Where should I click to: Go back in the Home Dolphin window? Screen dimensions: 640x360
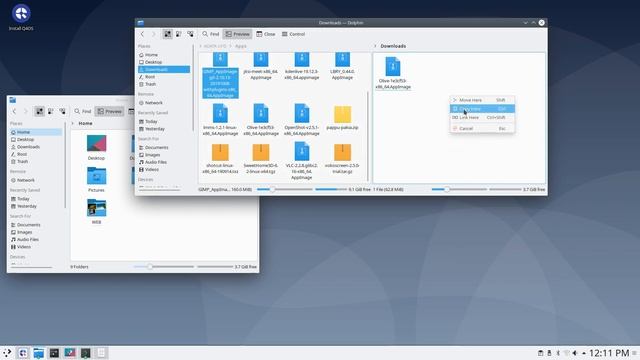tap(15, 111)
